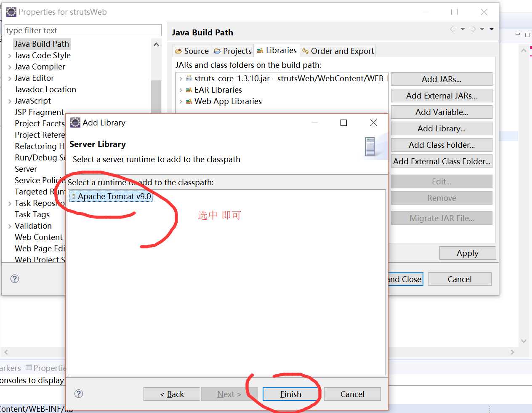
Task: Click the forward navigation arrow in Java Build Path header
Action: click(x=473, y=29)
